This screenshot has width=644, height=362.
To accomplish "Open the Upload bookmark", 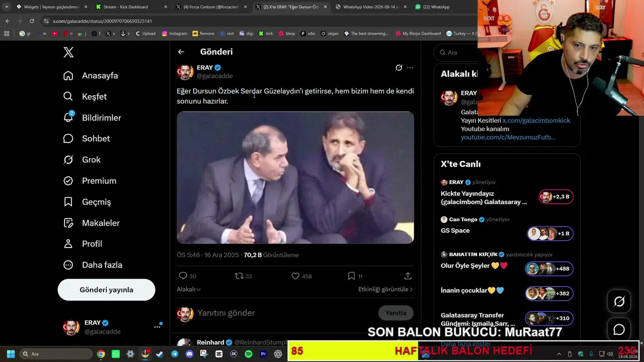I will pos(145,34).
